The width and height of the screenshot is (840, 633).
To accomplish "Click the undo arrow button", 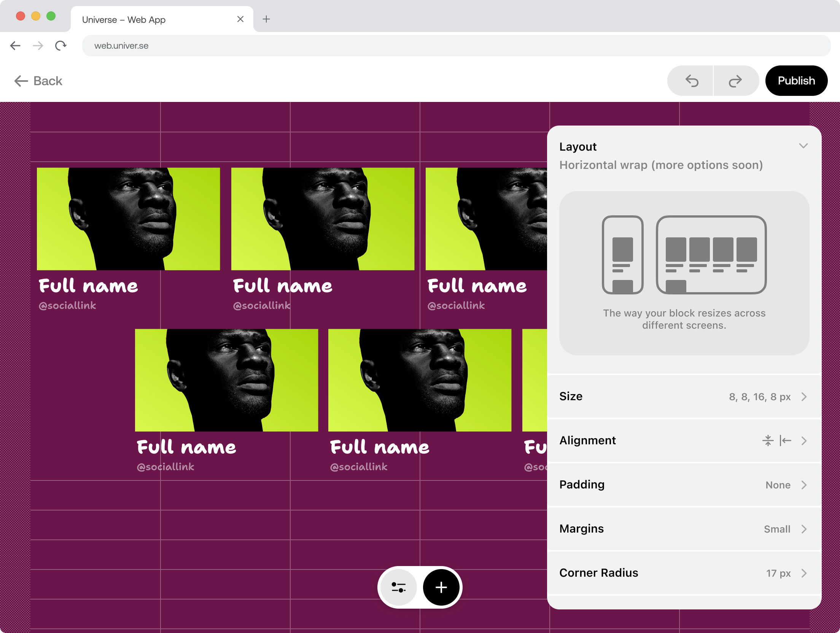I will pos(691,81).
